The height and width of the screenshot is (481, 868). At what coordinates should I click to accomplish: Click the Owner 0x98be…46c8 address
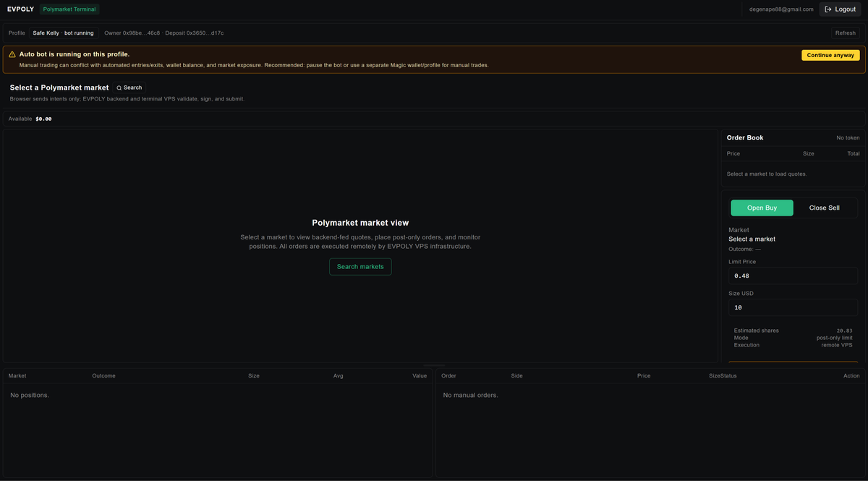(x=132, y=33)
